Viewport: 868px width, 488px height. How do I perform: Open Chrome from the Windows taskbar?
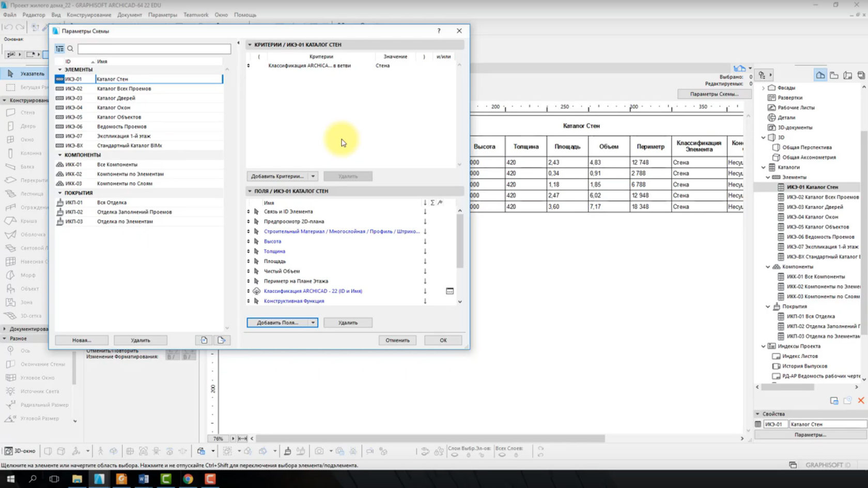tap(188, 479)
